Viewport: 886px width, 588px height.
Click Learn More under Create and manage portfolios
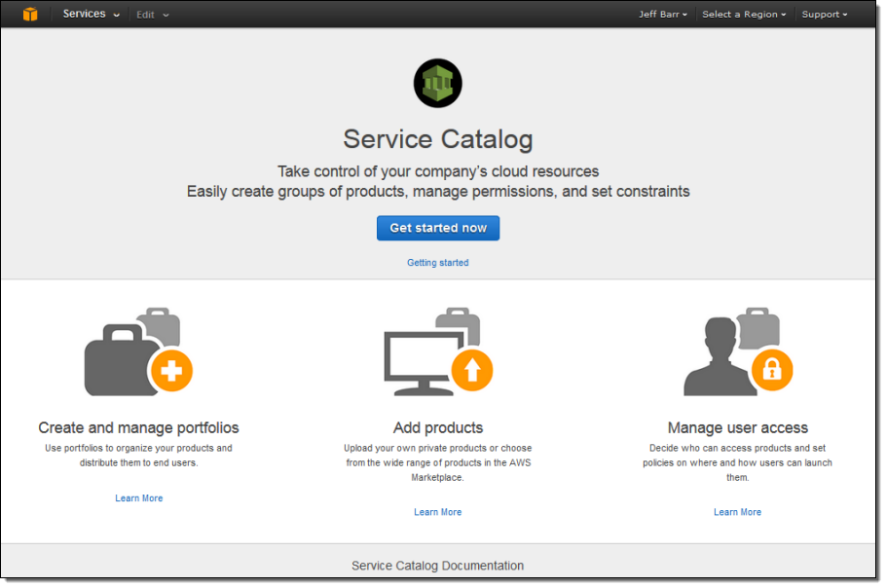(x=139, y=498)
